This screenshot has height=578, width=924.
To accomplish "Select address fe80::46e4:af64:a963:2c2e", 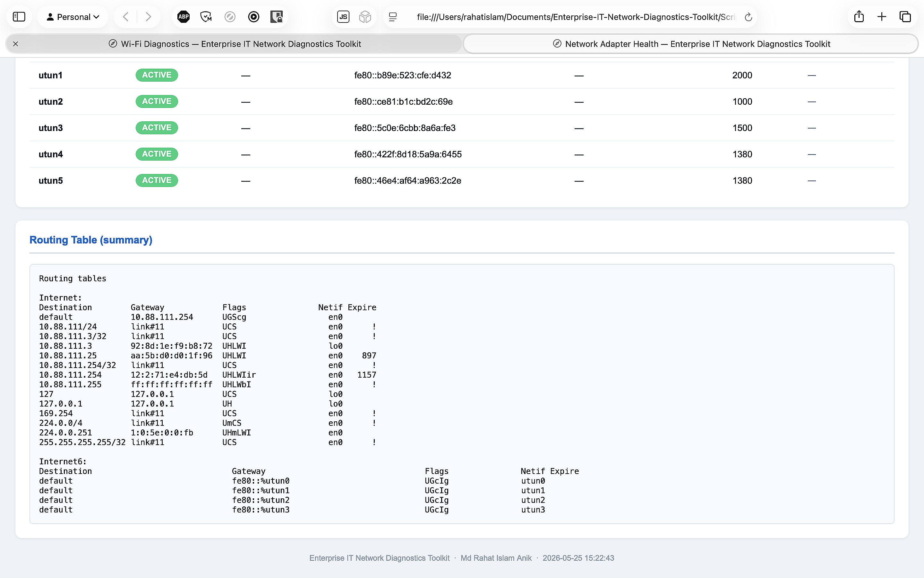I will tap(407, 181).
